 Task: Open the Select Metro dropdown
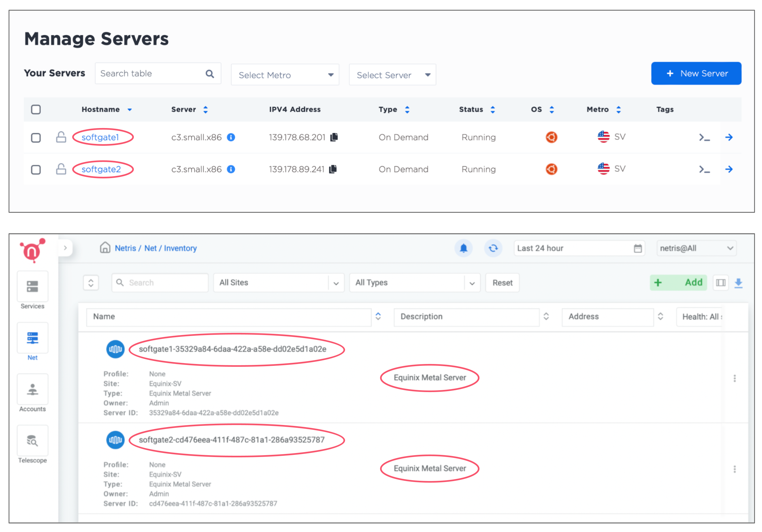pyautogui.click(x=285, y=75)
